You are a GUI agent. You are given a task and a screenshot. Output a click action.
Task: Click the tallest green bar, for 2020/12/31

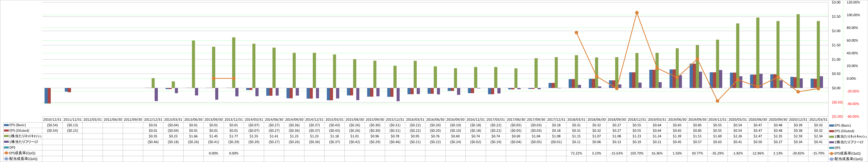click(x=798, y=51)
